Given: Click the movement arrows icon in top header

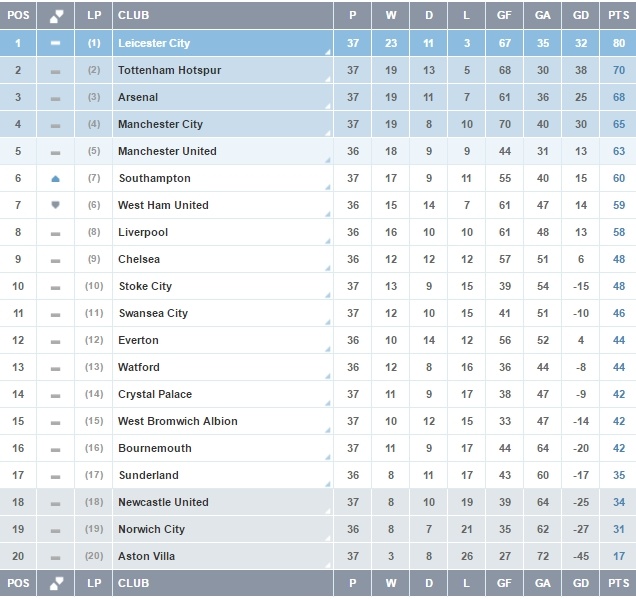Looking at the screenshot, I should [56, 16].
